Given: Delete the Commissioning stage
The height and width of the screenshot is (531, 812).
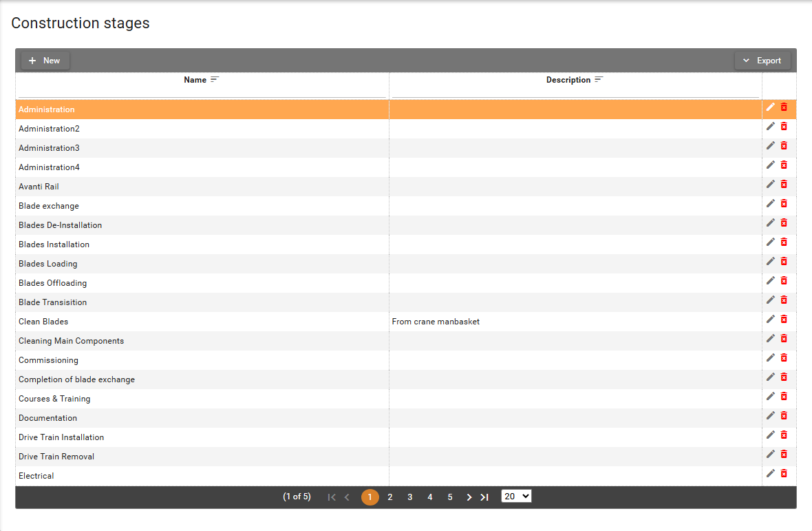Looking at the screenshot, I should (784, 357).
